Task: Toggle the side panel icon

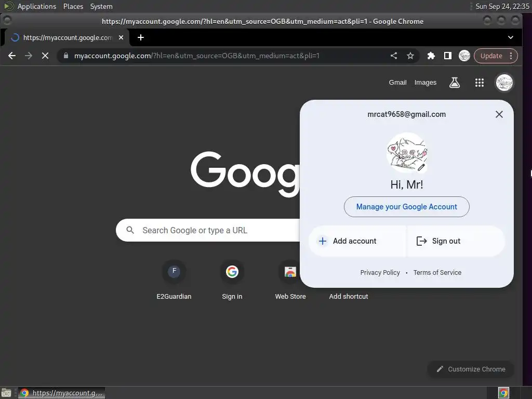Action: click(447, 56)
